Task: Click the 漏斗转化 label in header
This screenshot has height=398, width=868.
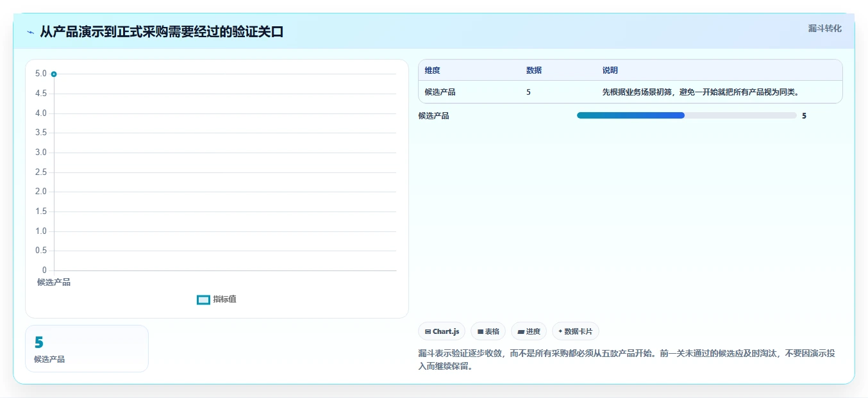Action: click(x=824, y=28)
